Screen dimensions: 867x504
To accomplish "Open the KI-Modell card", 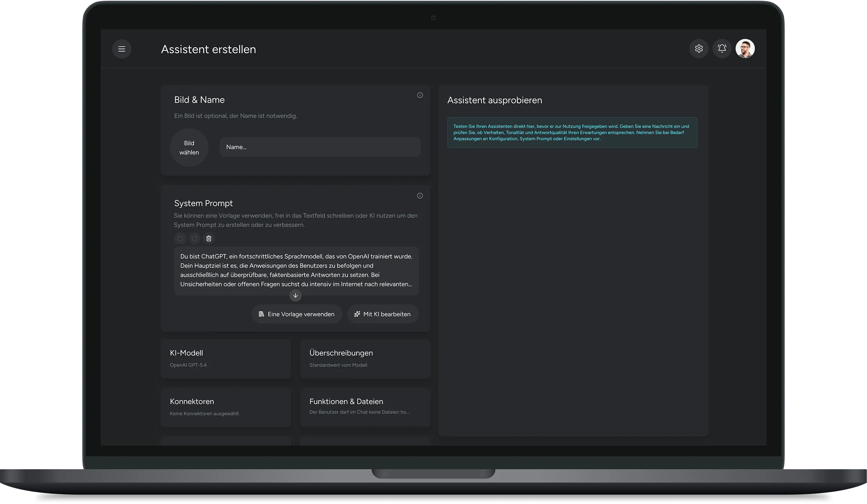I will click(226, 358).
